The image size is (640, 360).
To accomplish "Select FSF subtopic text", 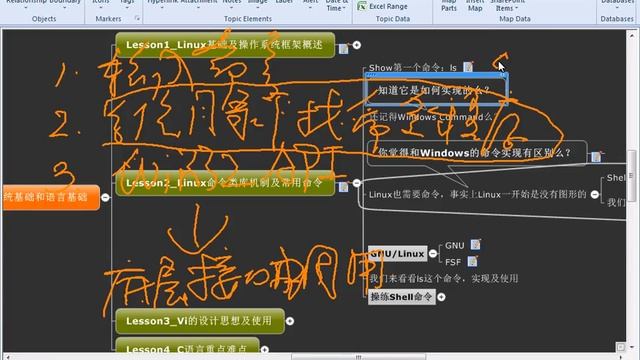I will [x=453, y=262].
